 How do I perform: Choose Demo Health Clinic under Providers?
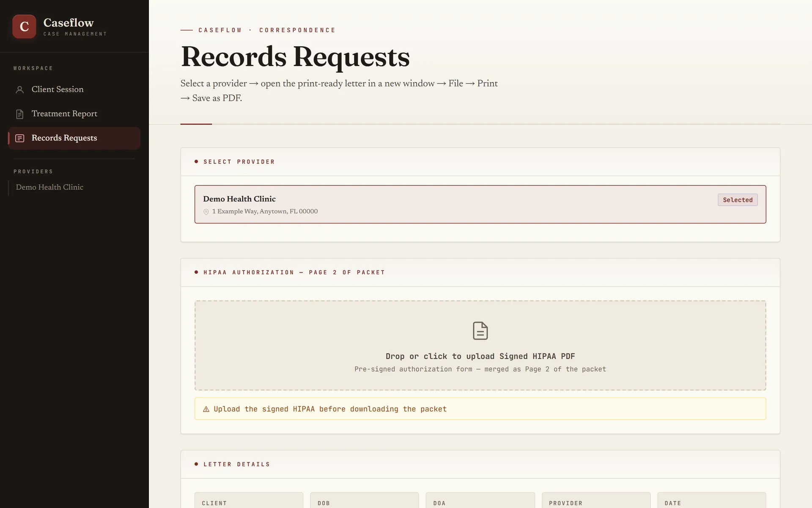(x=49, y=188)
